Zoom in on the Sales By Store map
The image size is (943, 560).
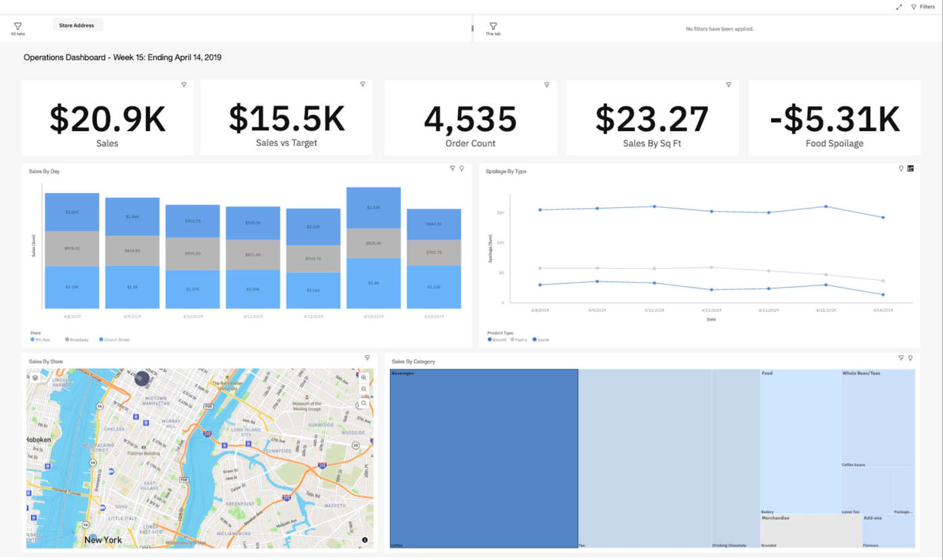coord(364,378)
